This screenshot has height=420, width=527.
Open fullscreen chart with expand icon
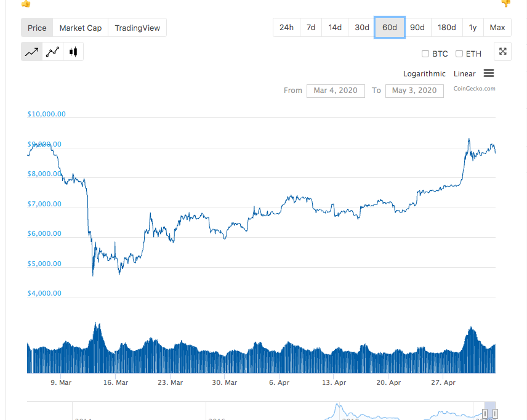[x=502, y=52]
